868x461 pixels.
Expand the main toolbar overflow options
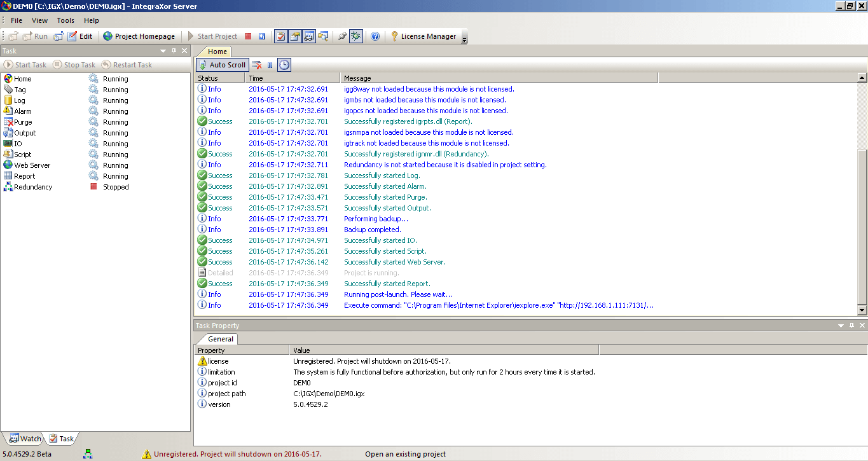coord(464,38)
